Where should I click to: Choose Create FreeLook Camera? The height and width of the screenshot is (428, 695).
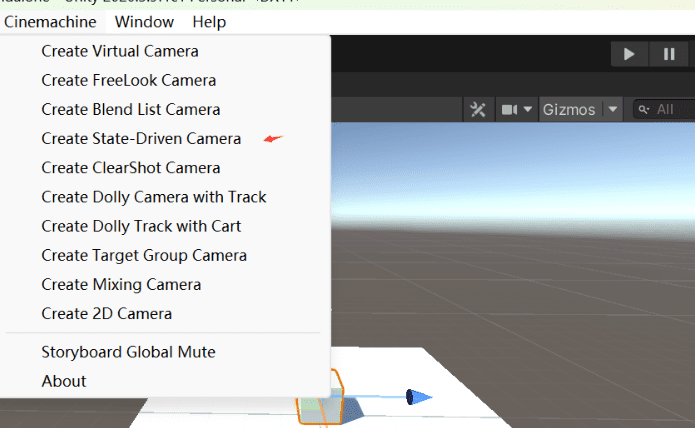pos(128,80)
